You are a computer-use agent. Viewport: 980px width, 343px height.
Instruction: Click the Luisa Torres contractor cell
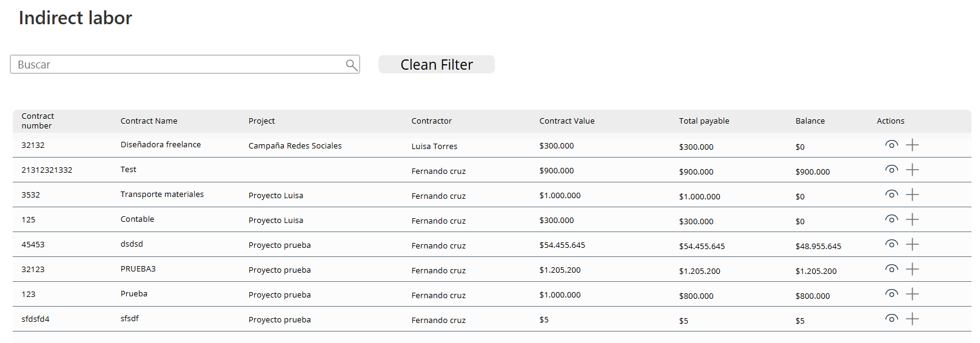click(x=434, y=147)
